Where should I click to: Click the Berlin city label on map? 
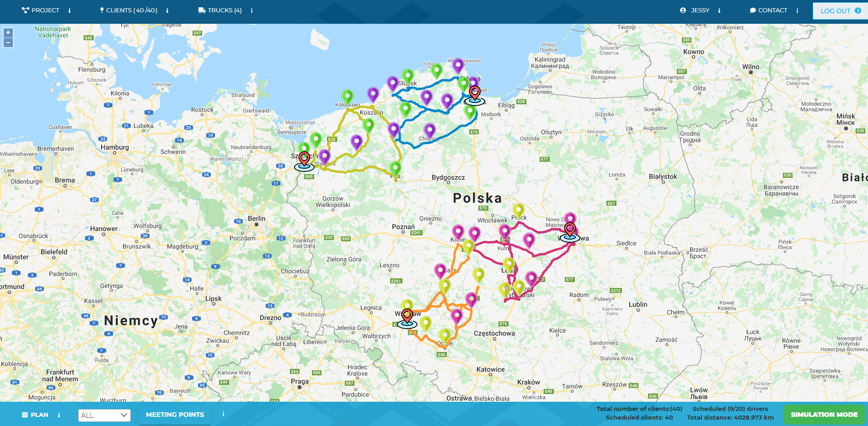click(257, 218)
